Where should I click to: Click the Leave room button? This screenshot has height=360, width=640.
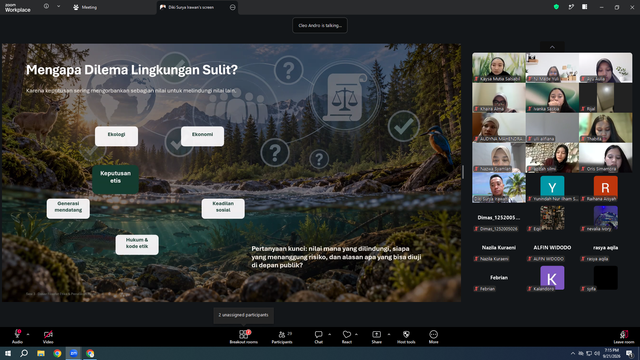(x=624, y=337)
